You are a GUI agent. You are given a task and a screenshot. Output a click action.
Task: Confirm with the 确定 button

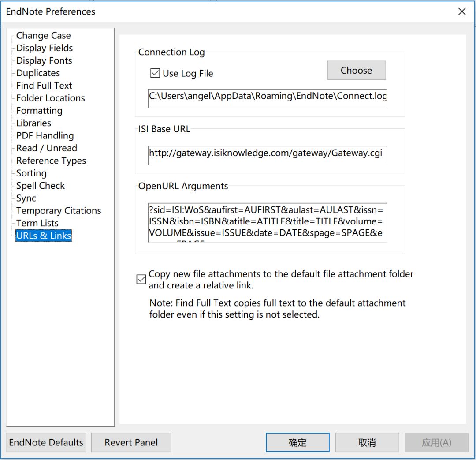[x=297, y=442]
